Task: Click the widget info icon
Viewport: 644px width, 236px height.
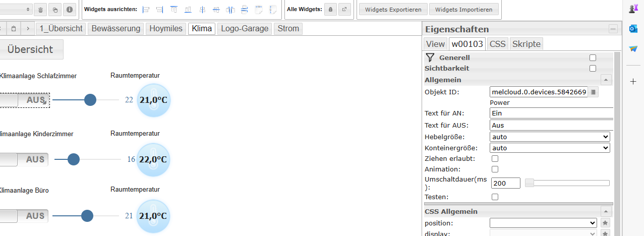Action: [69, 10]
